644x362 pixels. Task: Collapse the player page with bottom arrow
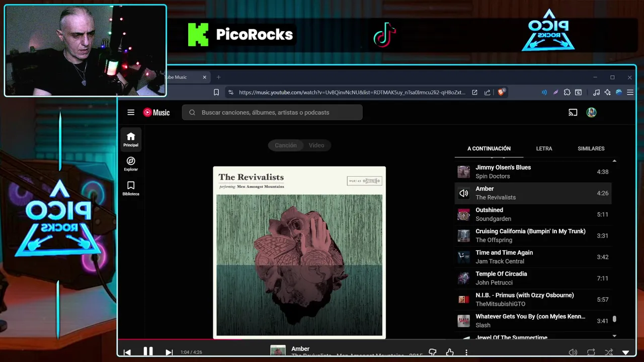[x=626, y=353]
